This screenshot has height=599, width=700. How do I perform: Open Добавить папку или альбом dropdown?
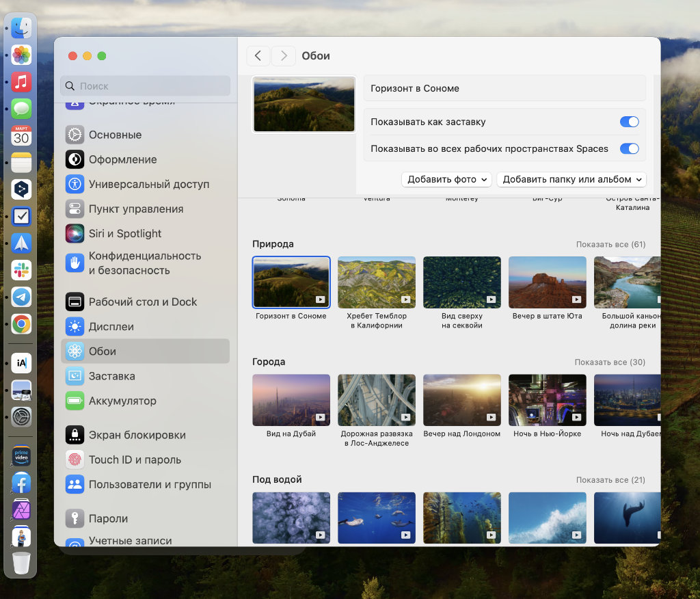571,179
